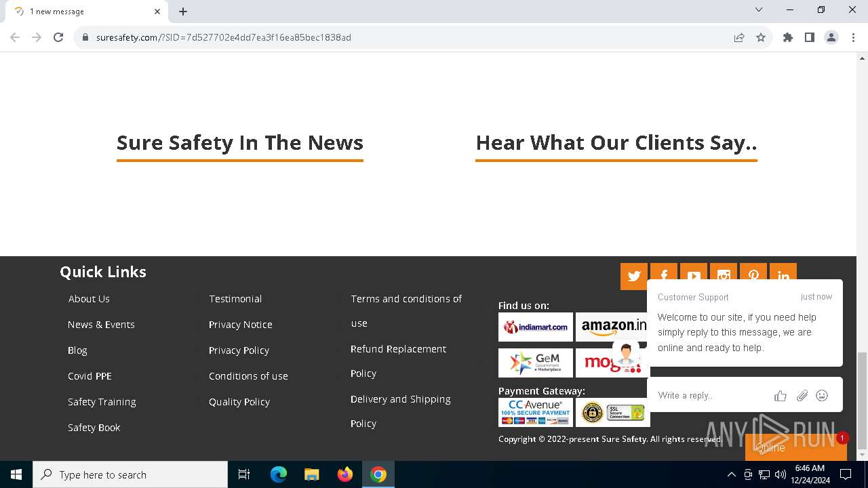Visit the Moglix store logo
This screenshot has width=868, height=488.
597,363
